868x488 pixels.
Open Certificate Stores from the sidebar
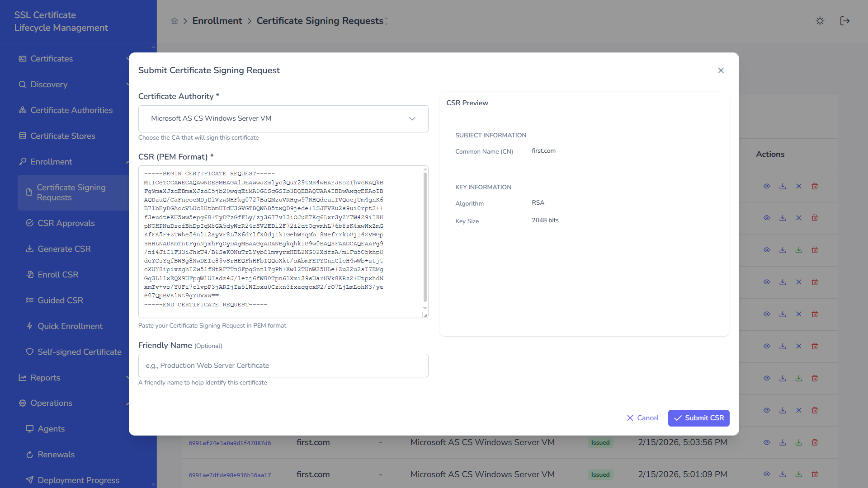pos(62,136)
